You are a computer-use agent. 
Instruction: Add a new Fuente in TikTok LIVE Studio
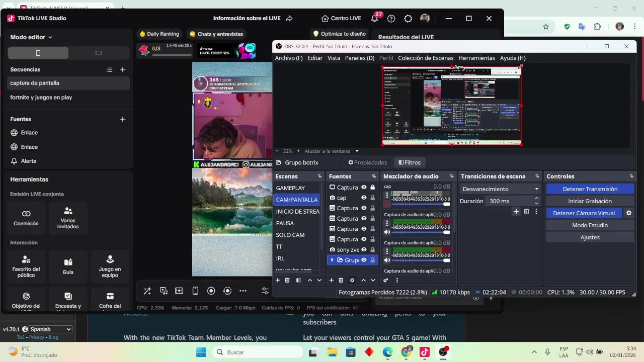tap(123, 119)
